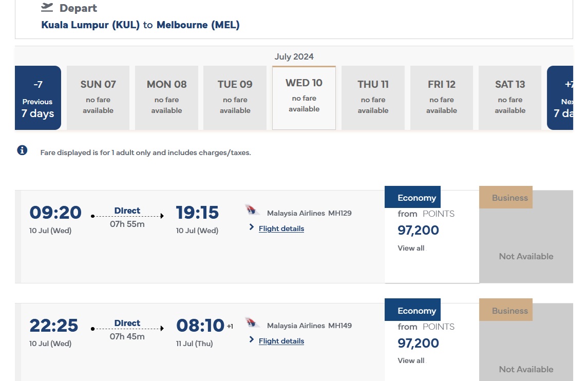This screenshot has height=381, width=588.
Task: Select FRI 12 date tab
Action: point(442,98)
